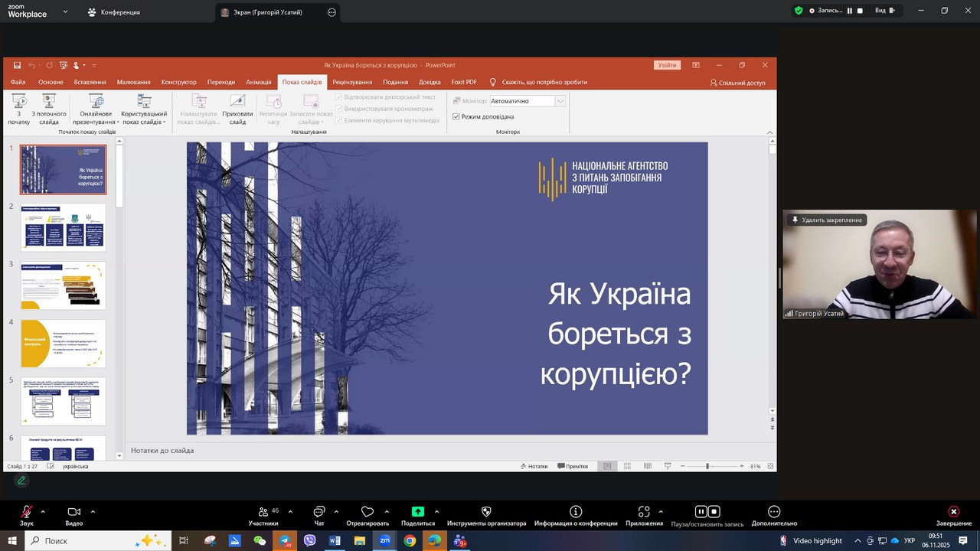Open Информация о конференции info icon
The height and width of the screenshot is (551, 980).
576,512
